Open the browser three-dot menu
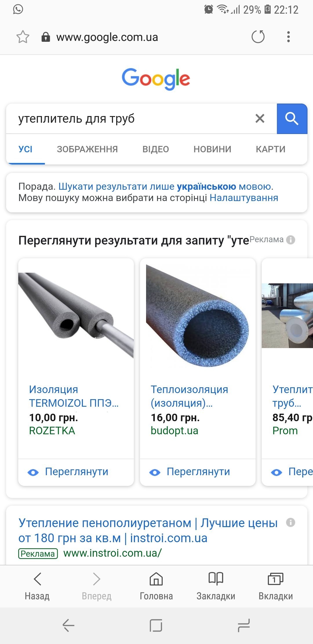Image resolution: width=313 pixels, height=644 pixels. (x=288, y=37)
